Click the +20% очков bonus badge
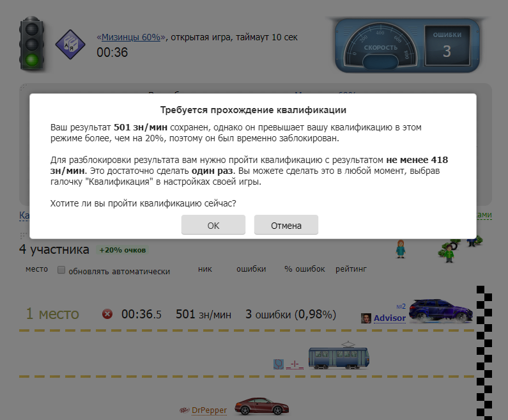The height and width of the screenshot is (420, 508). point(122,250)
